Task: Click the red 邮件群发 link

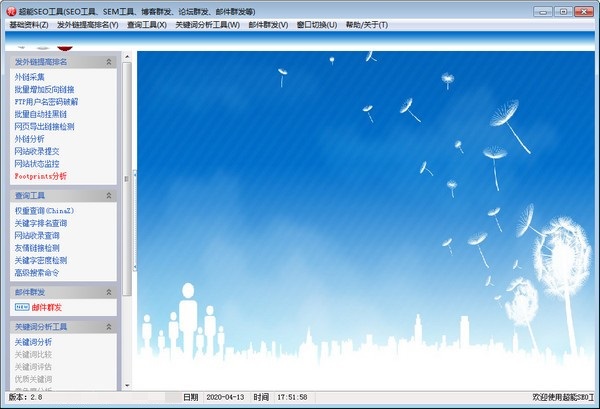Action: [46, 308]
